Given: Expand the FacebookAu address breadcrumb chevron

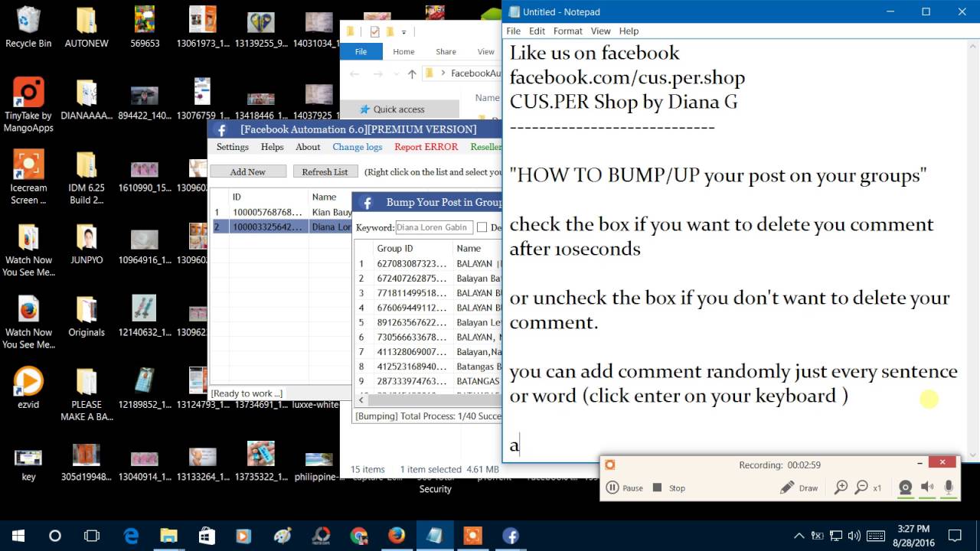Looking at the screenshot, I should [443, 73].
